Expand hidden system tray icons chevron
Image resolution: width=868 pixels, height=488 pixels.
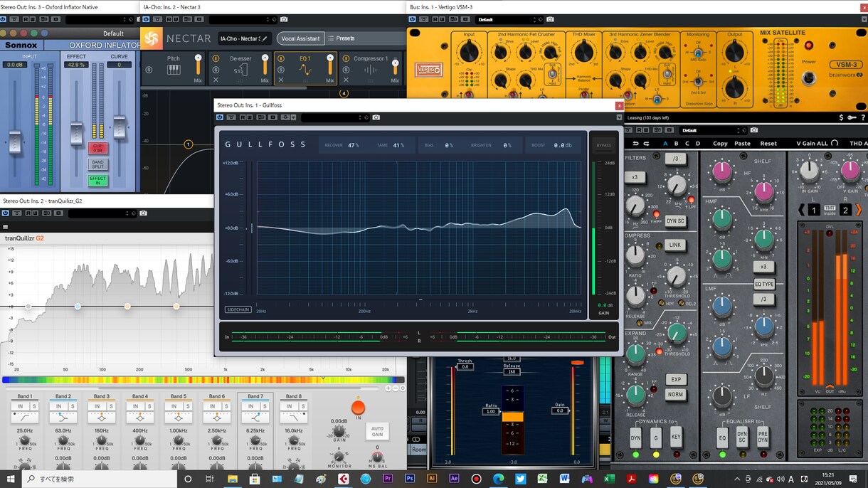tap(736, 479)
